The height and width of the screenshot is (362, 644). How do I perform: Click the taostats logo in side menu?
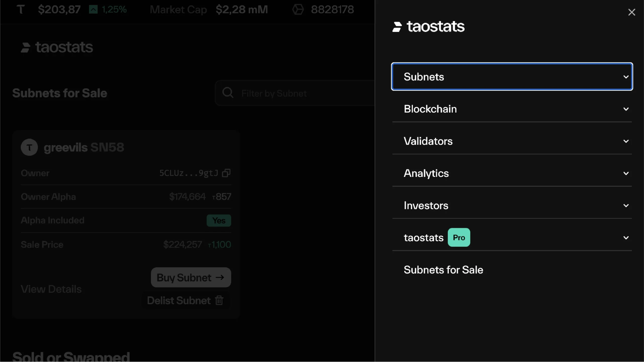click(428, 26)
